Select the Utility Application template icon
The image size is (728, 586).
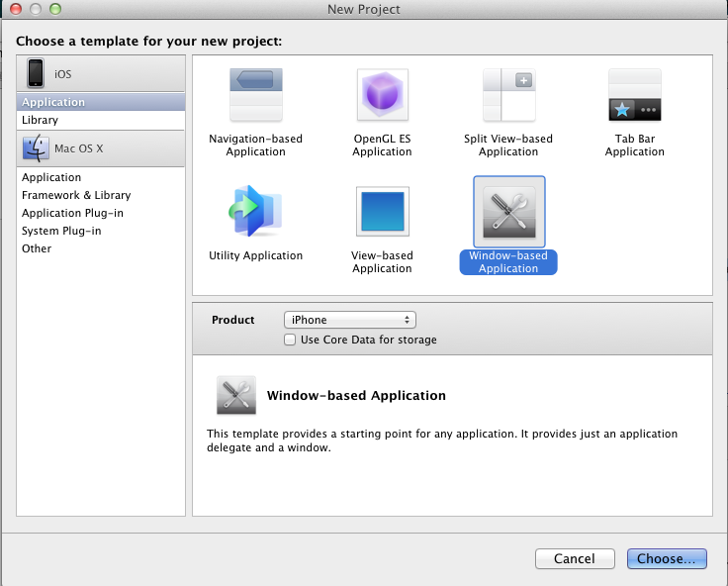[x=255, y=211]
